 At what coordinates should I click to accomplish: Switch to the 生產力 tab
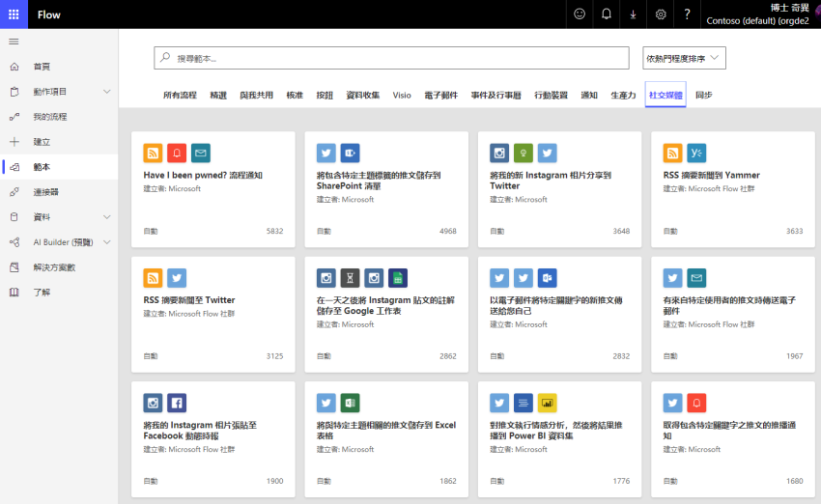click(x=623, y=96)
